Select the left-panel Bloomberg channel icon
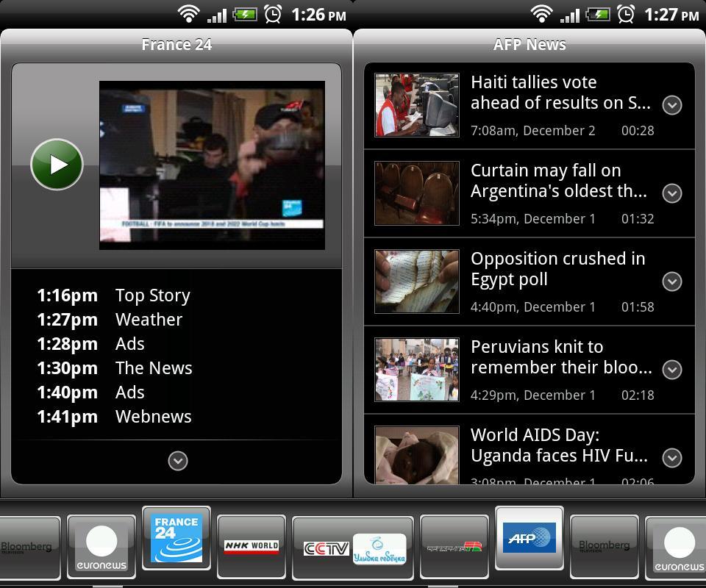The height and width of the screenshot is (588, 706). point(29,547)
